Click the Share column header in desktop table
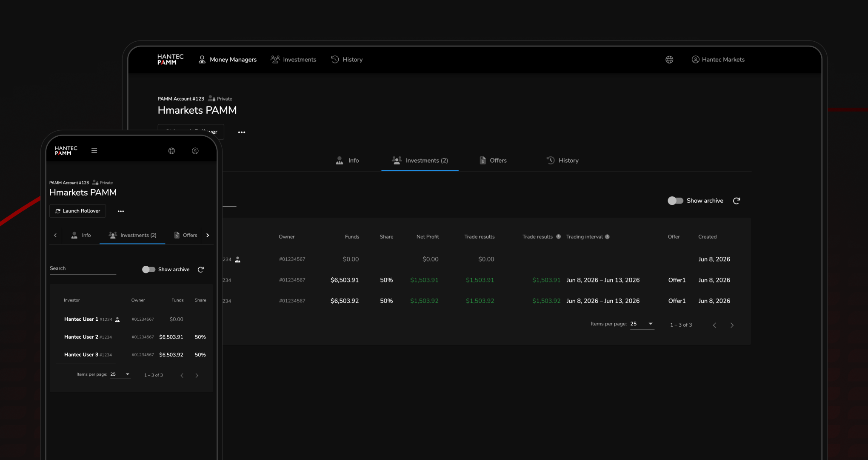Image resolution: width=868 pixels, height=460 pixels. (x=386, y=237)
